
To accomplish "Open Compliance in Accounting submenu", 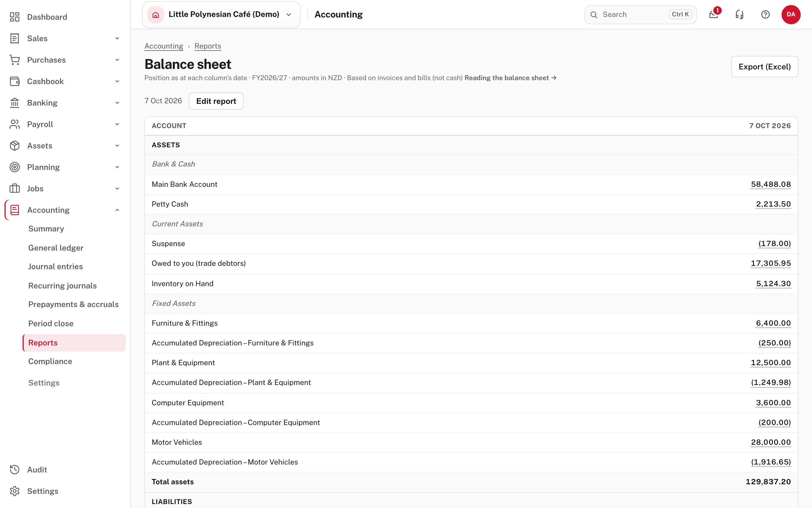I will pos(50,362).
